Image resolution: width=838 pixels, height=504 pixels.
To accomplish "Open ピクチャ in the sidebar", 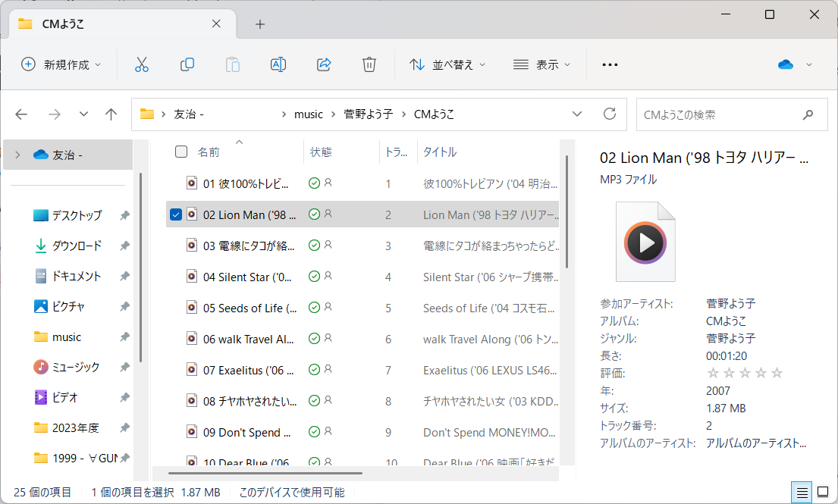I will coord(59,306).
